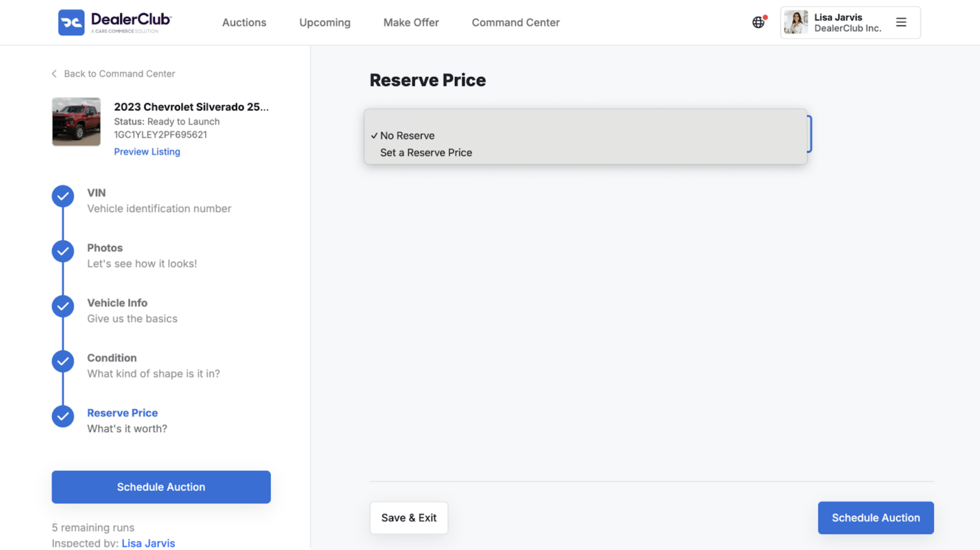
Task: Select the Vehicle Info step label
Action: pos(117,303)
